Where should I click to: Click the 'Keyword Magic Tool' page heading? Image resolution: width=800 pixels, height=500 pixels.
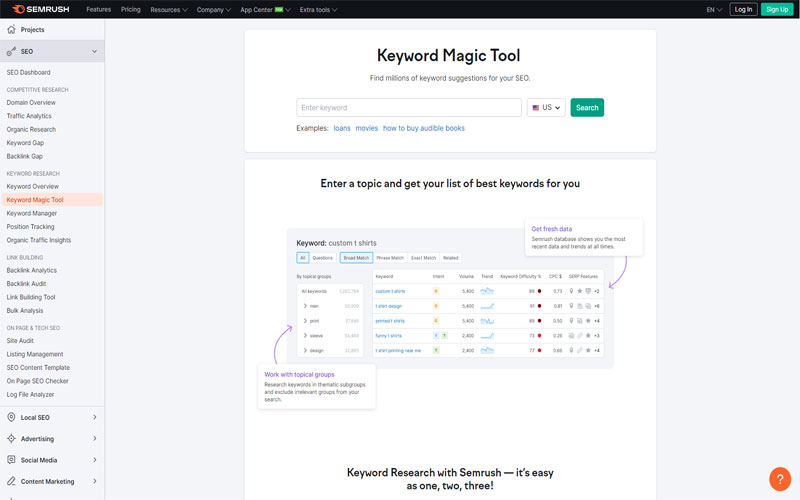tap(448, 55)
